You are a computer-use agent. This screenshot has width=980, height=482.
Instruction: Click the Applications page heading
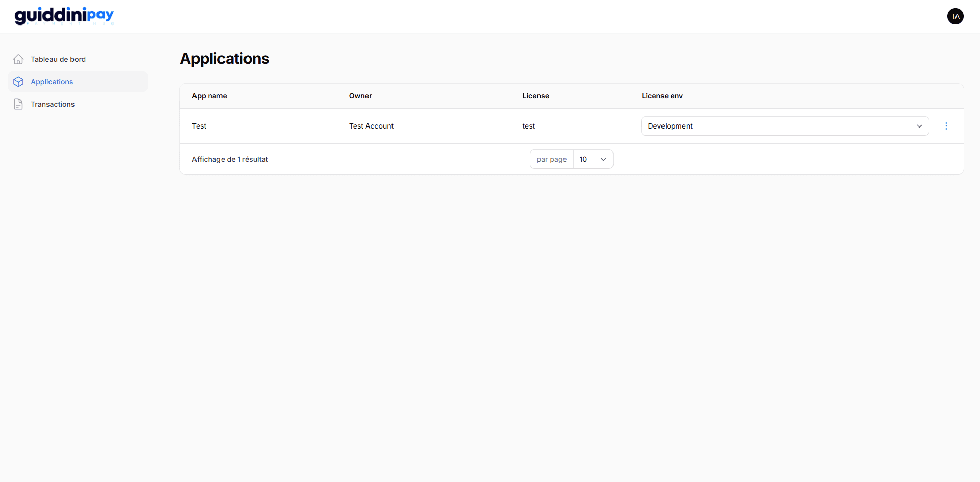tap(225, 58)
